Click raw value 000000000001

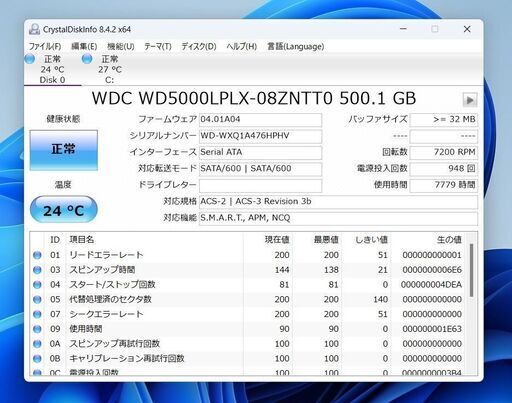432,255
